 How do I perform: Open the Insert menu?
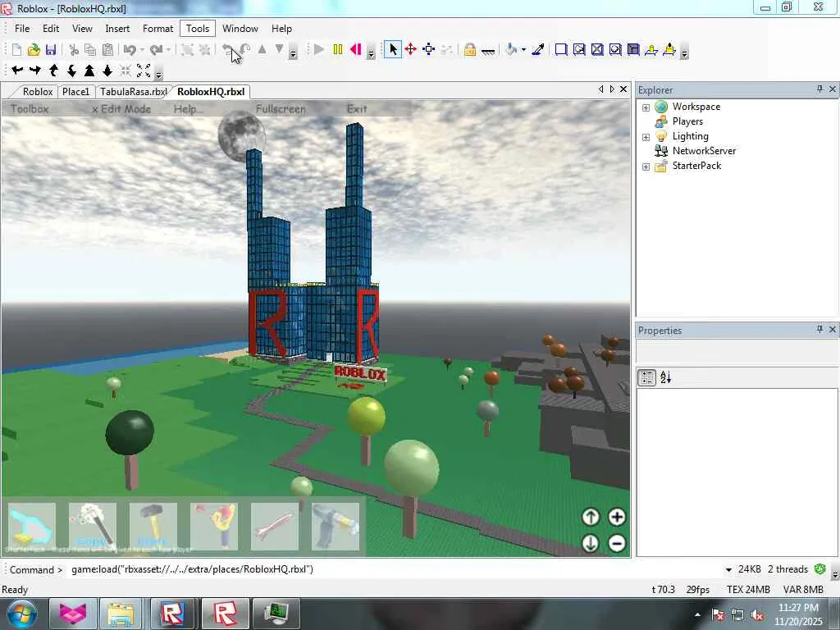click(117, 29)
